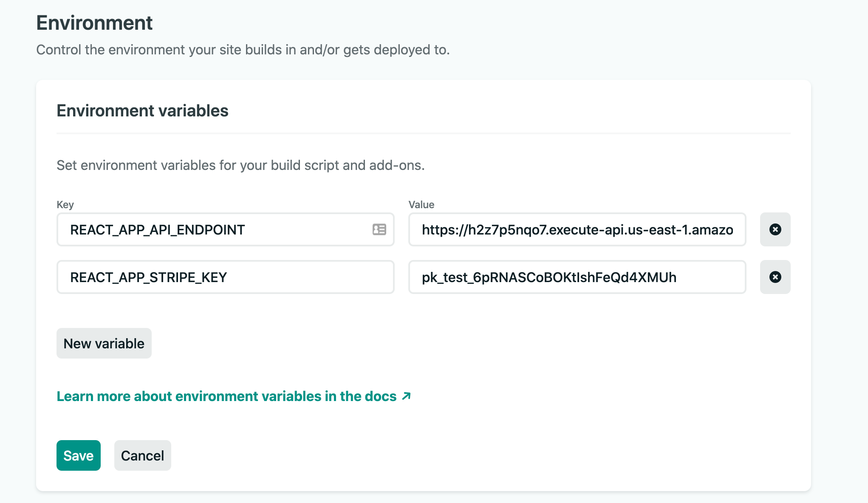Open the environment variables docs link
This screenshot has height=503, width=868.
pyautogui.click(x=226, y=396)
